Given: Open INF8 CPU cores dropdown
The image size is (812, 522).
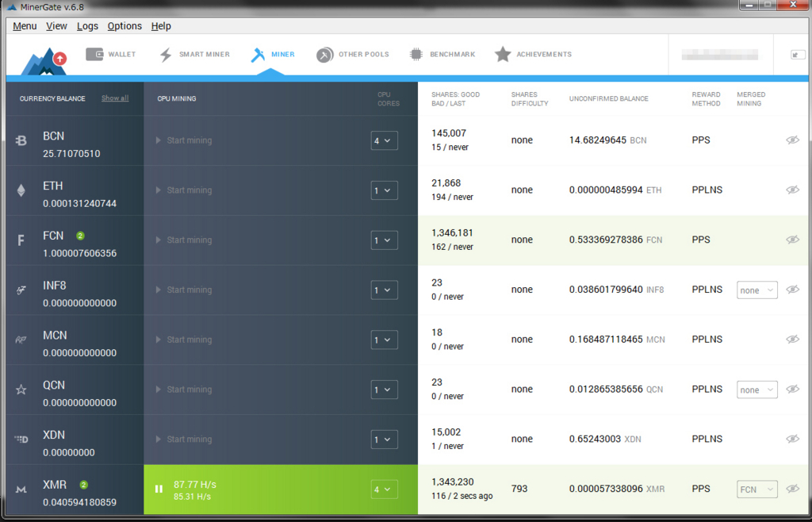Looking at the screenshot, I should [x=385, y=290].
